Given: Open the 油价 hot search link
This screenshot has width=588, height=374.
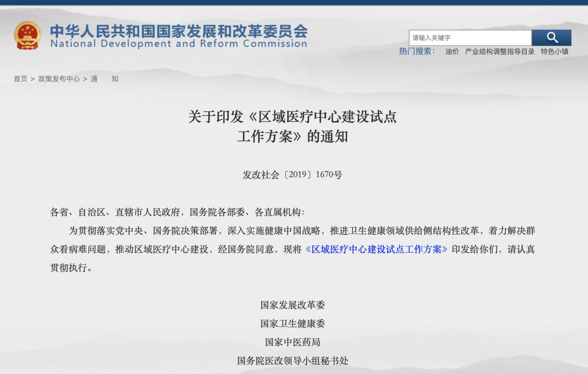Looking at the screenshot, I should tap(452, 51).
